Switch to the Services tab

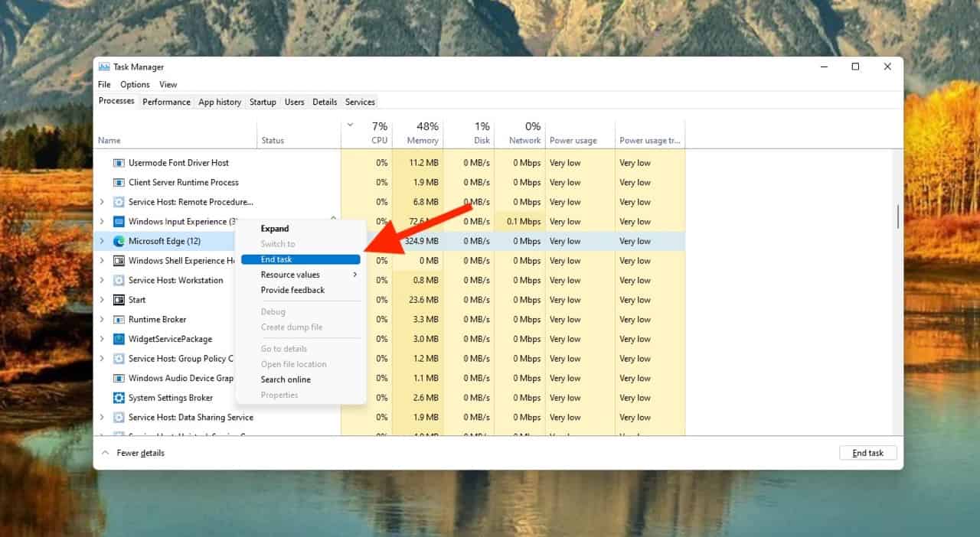[360, 102]
